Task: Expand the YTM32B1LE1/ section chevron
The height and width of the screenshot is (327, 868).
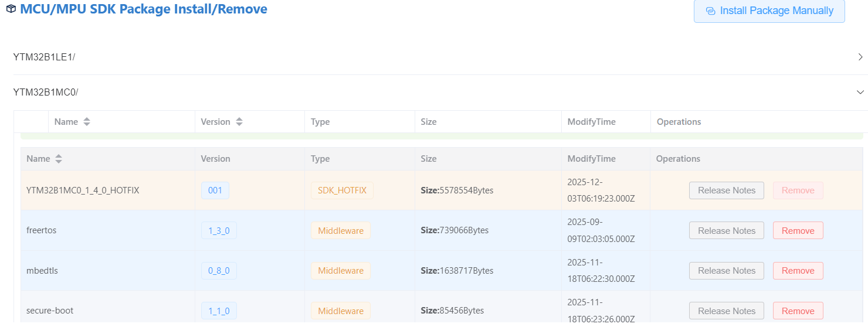Action: coord(860,57)
